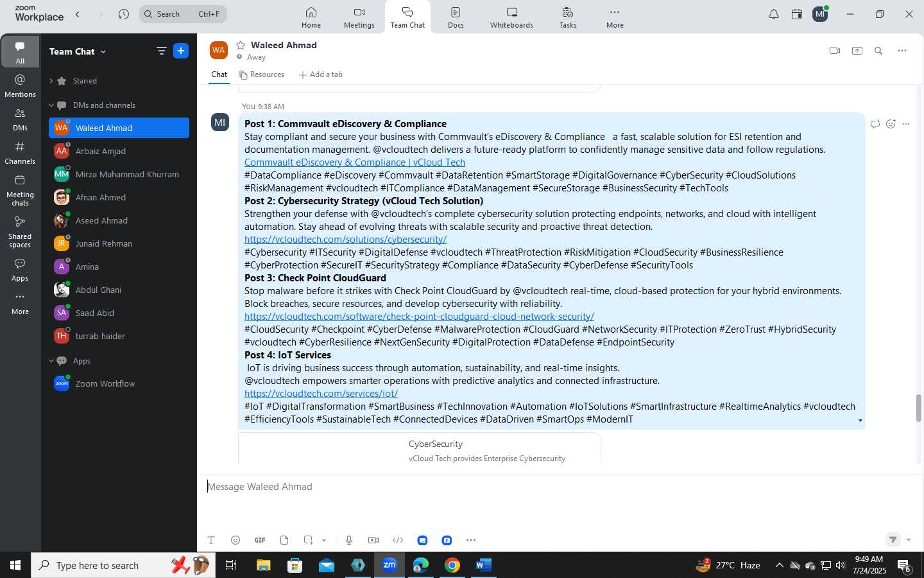
Task: Expand the Starred section
Action: 51,81
